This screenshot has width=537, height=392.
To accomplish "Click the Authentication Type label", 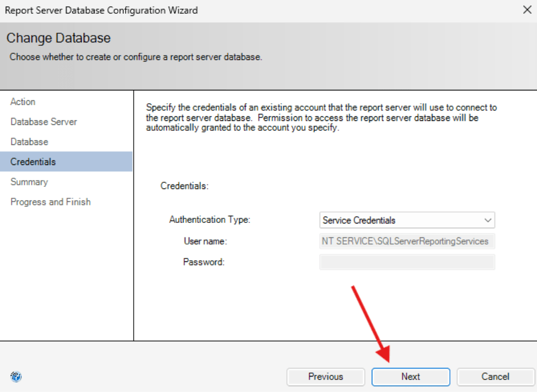I will pyautogui.click(x=209, y=220).
